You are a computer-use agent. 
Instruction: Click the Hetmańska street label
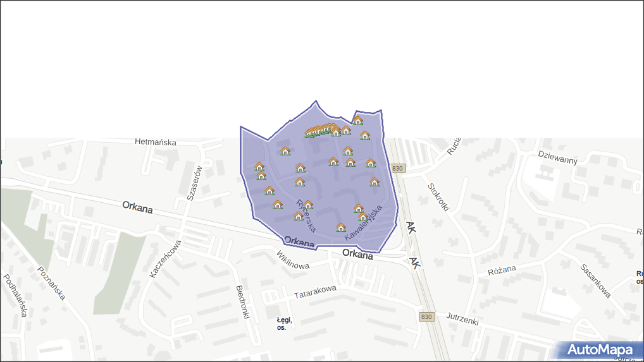[x=156, y=142]
